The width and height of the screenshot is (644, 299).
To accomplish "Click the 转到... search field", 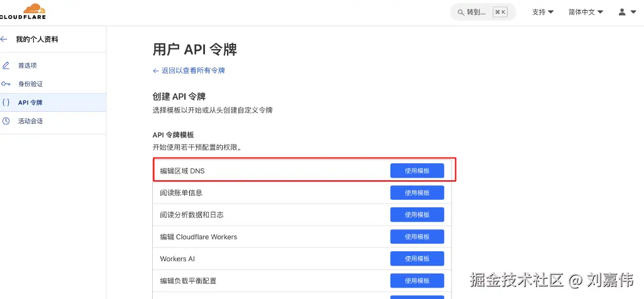I will 483,13.
